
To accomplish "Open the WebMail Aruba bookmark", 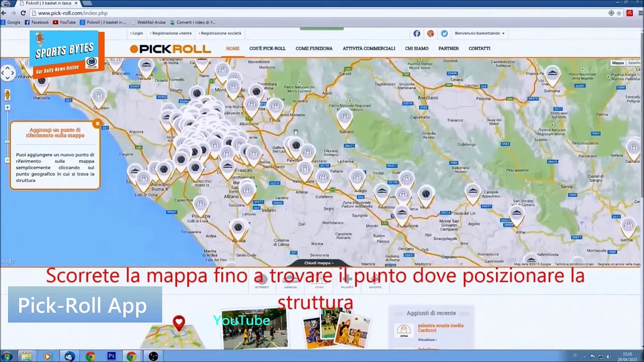I will pyautogui.click(x=148, y=23).
